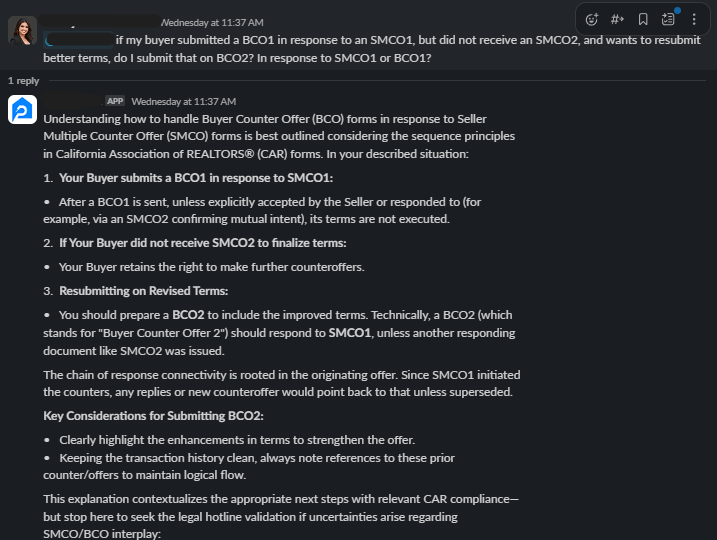Image resolution: width=717 pixels, height=540 pixels.
Task: Click the bold heading "Key Considerations for Submitting BCO2:"
Action: tap(153, 416)
